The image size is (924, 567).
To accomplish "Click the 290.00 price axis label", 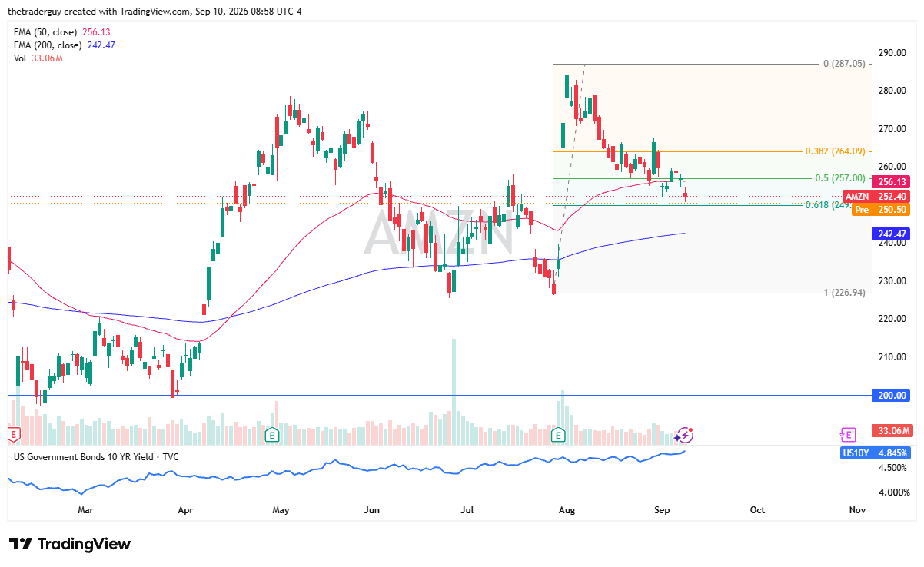I will click(891, 53).
